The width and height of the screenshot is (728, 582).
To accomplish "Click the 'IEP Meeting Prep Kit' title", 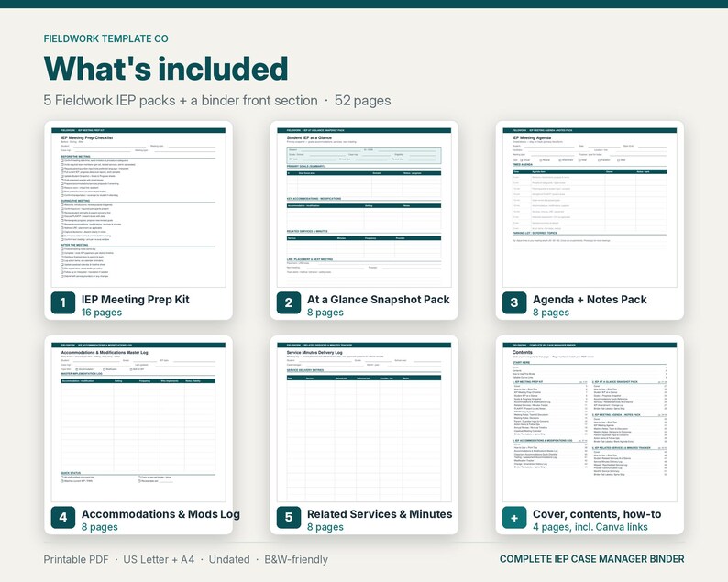I will point(136,300).
